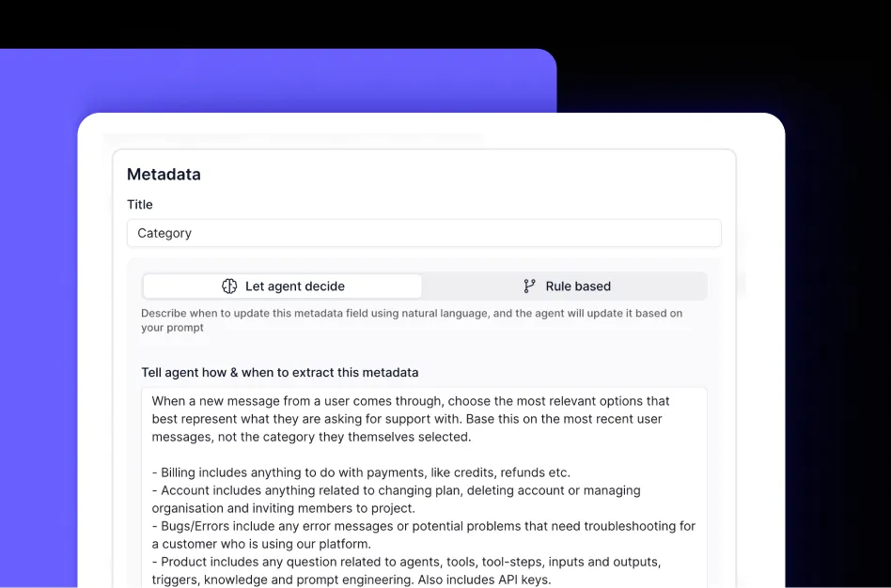Image resolution: width=891 pixels, height=588 pixels.
Task: Click the purple background panel behind the card
Action: [x=282, y=80]
